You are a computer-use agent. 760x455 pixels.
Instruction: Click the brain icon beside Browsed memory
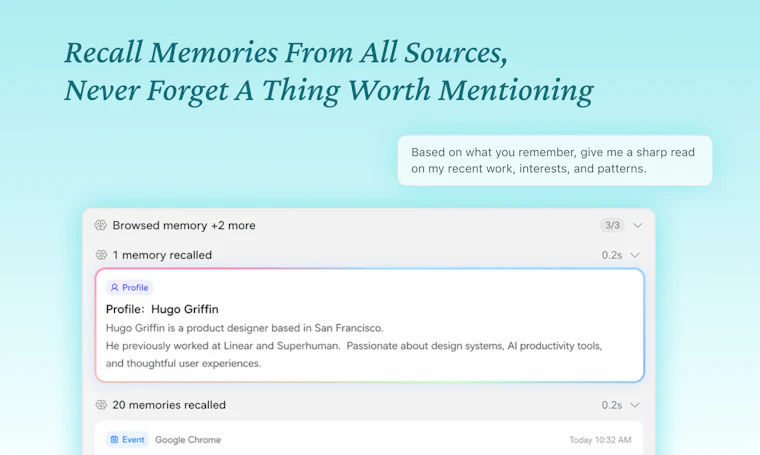coord(100,225)
